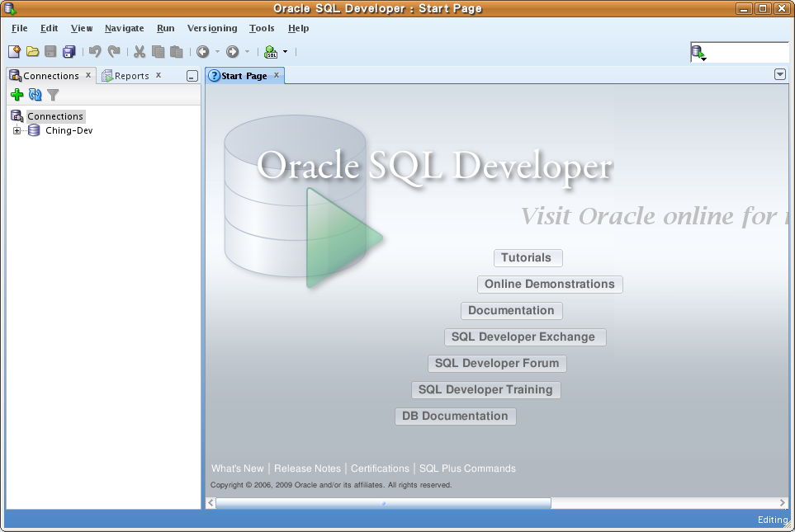Viewport: 795px width, 532px height.
Task: Open the Certifications link
Action: (x=380, y=468)
